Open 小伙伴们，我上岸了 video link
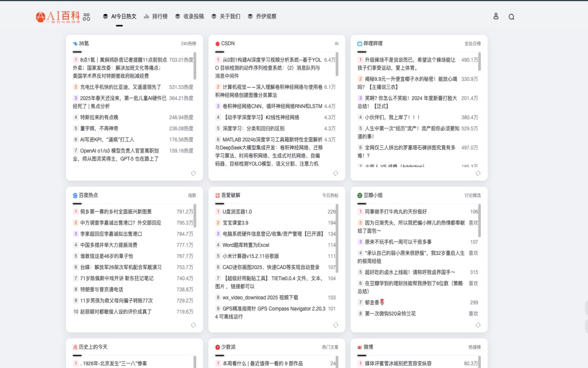This screenshot has height=368, width=588. (392, 117)
